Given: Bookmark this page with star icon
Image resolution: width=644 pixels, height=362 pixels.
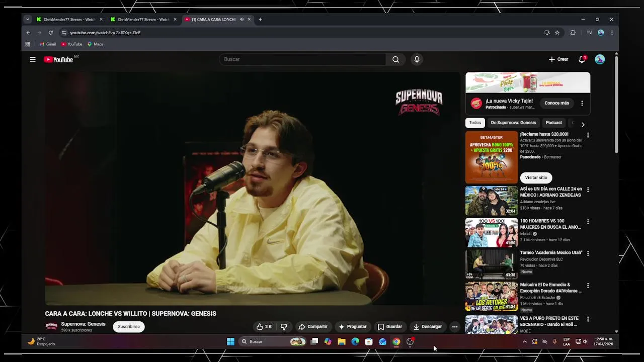Looking at the screenshot, I should click(x=557, y=33).
